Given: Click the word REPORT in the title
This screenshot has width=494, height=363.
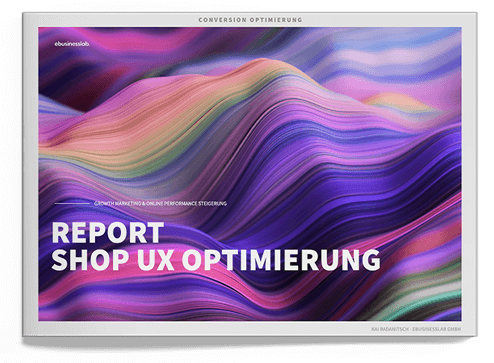Looking at the screenshot, I should coord(108,233).
